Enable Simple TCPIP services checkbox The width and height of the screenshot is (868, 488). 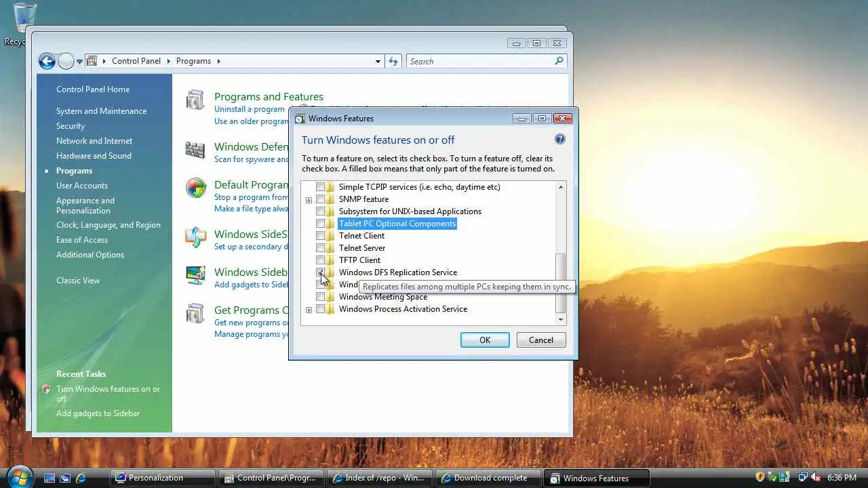tap(320, 187)
